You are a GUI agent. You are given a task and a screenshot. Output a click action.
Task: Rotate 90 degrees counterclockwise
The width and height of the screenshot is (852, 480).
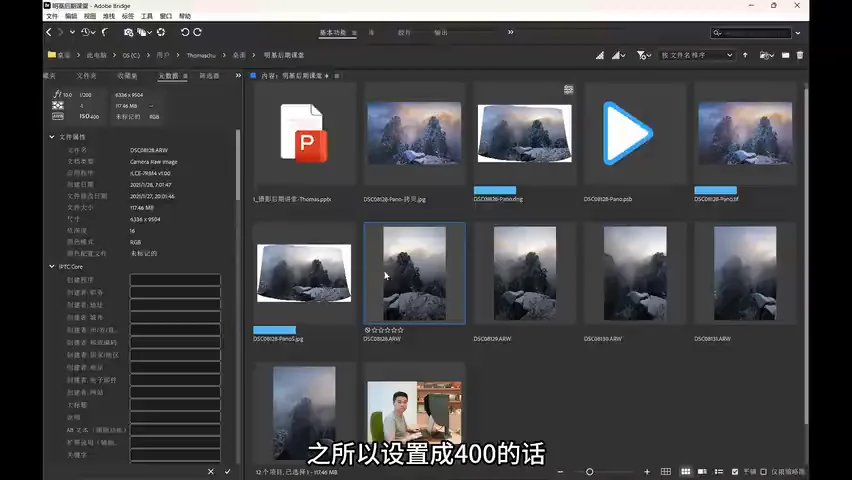(185, 33)
